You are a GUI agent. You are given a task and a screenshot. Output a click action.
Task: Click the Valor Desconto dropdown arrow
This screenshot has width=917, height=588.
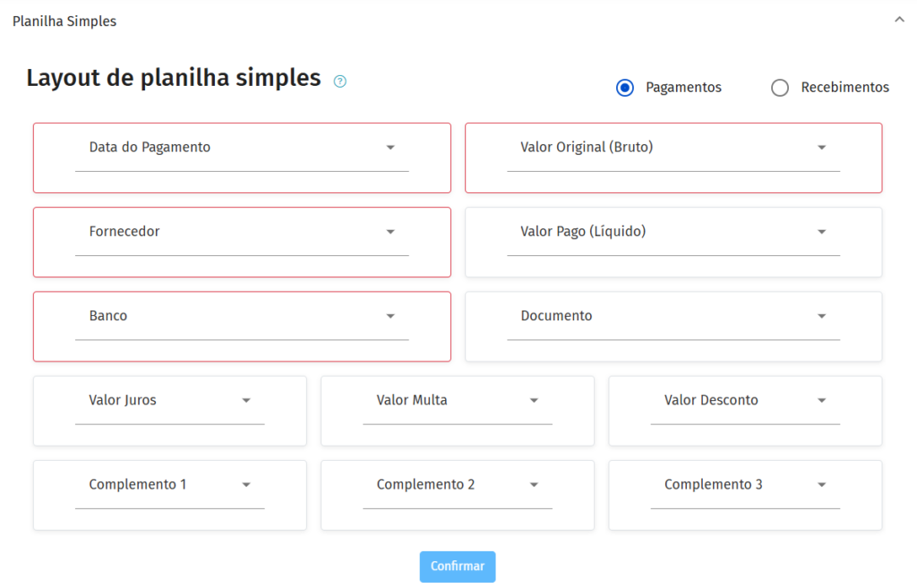(821, 400)
